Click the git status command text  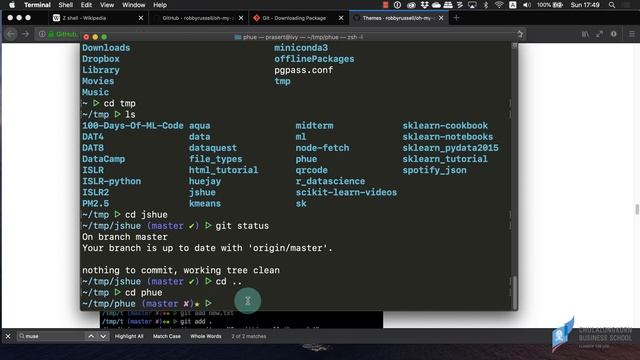tap(242, 226)
